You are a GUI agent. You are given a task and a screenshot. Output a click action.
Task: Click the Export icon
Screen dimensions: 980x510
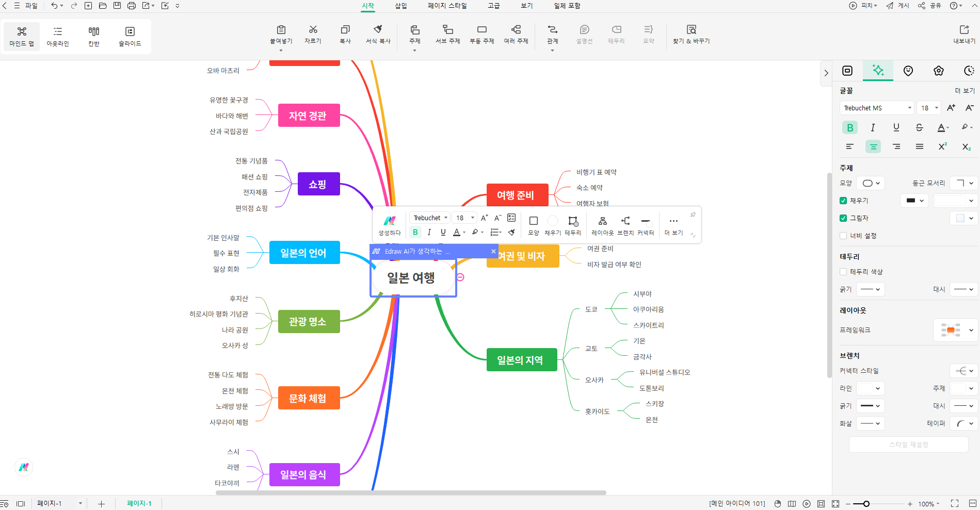[964, 35]
